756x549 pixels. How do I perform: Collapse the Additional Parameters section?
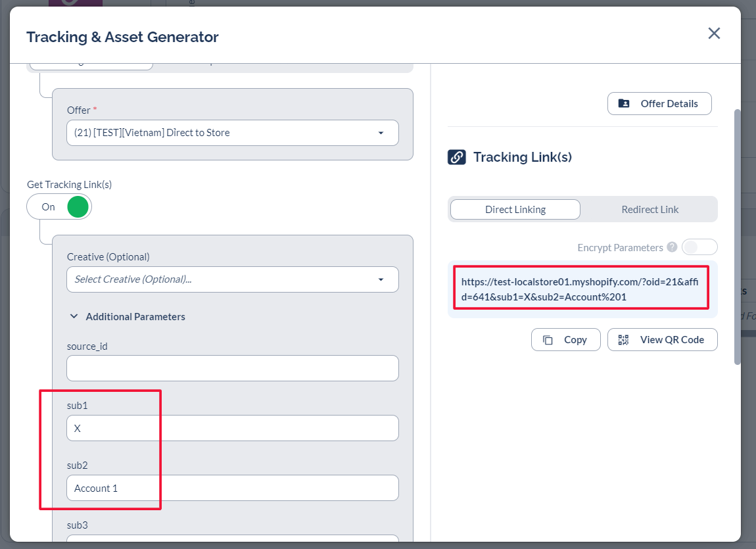coord(74,317)
